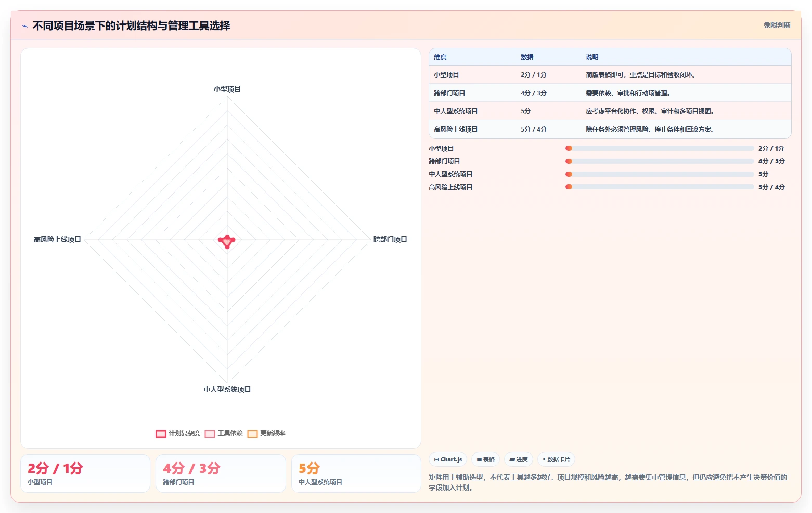
Task: Click the 小型项目 progress bar
Action: [x=660, y=148]
